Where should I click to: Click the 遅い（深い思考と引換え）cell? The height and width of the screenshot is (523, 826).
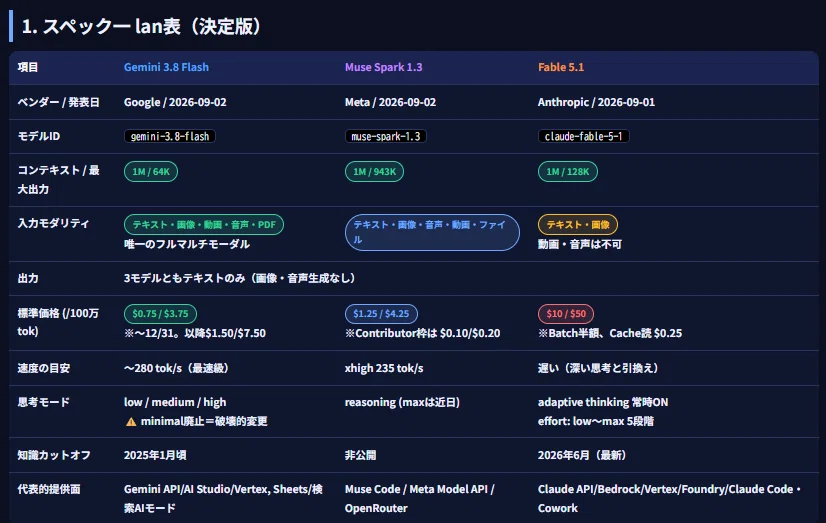click(598, 368)
